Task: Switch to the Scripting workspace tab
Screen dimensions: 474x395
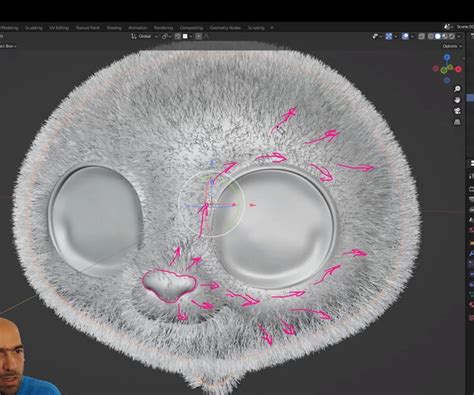Action: tap(256, 28)
